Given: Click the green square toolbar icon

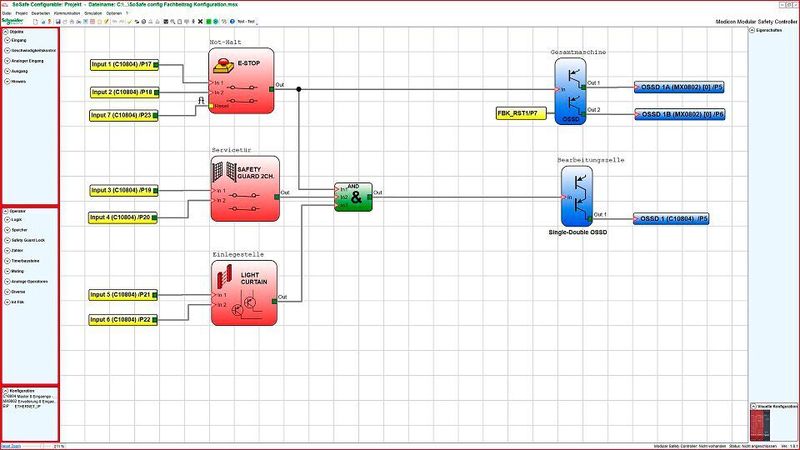Looking at the screenshot, I should coord(209,21).
